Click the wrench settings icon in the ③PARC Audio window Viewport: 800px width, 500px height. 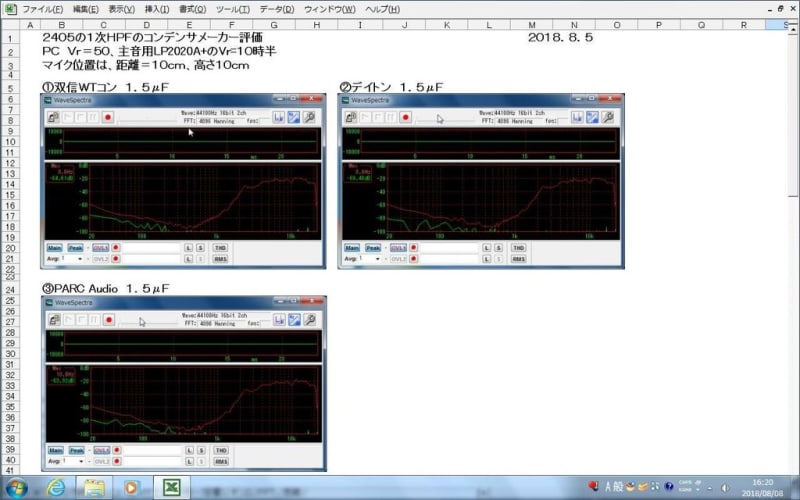coord(310,320)
